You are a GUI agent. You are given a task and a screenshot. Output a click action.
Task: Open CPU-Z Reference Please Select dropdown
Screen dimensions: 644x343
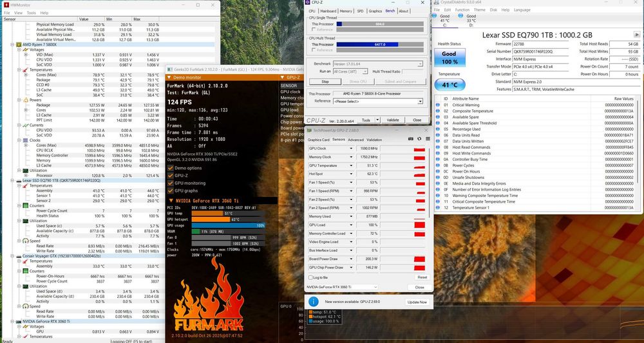(x=377, y=101)
